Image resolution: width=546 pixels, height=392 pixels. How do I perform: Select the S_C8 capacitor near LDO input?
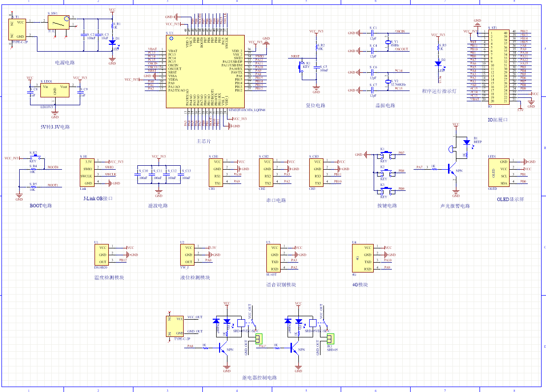(31, 92)
